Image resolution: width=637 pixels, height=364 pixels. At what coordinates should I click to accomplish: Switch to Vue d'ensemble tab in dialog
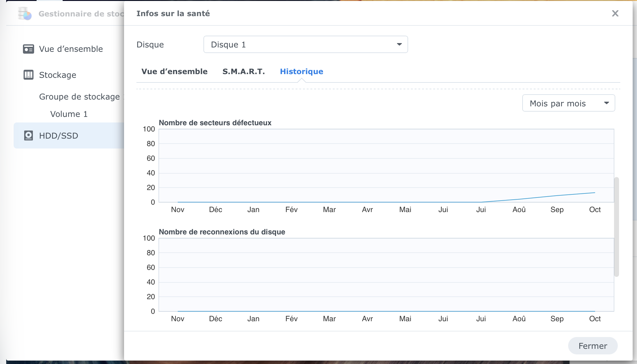click(174, 71)
